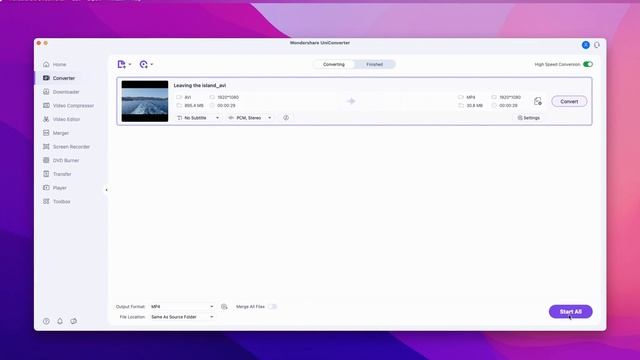Click the source resolution 1920*1080 text
Screen dimensions: 640x360
point(228,97)
